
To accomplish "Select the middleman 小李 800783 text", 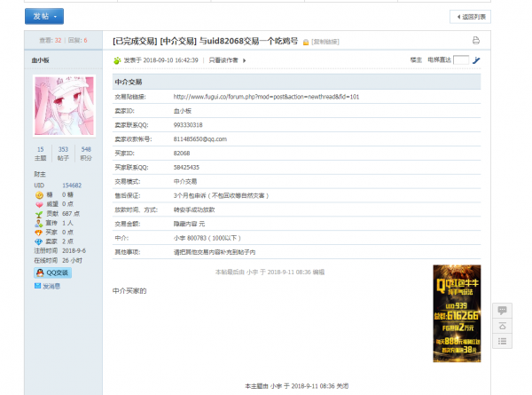I will coord(207,238).
